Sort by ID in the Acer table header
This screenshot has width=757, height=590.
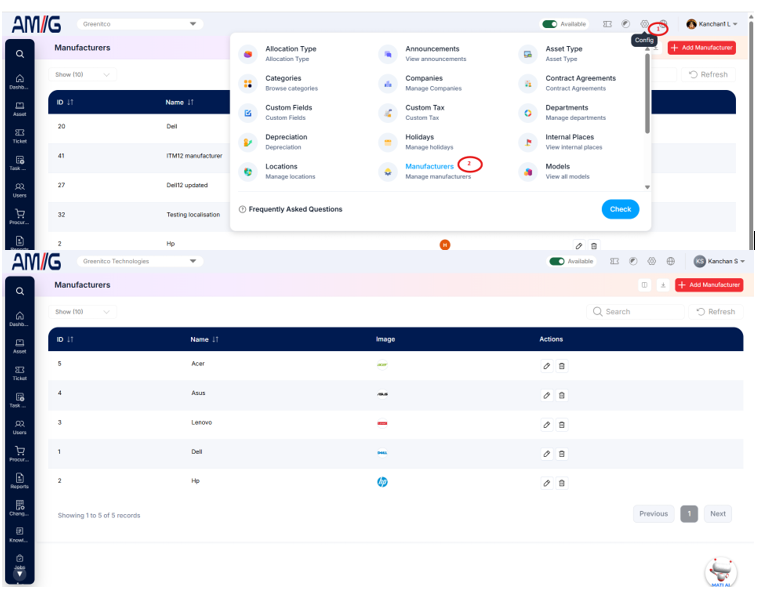(x=65, y=339)
